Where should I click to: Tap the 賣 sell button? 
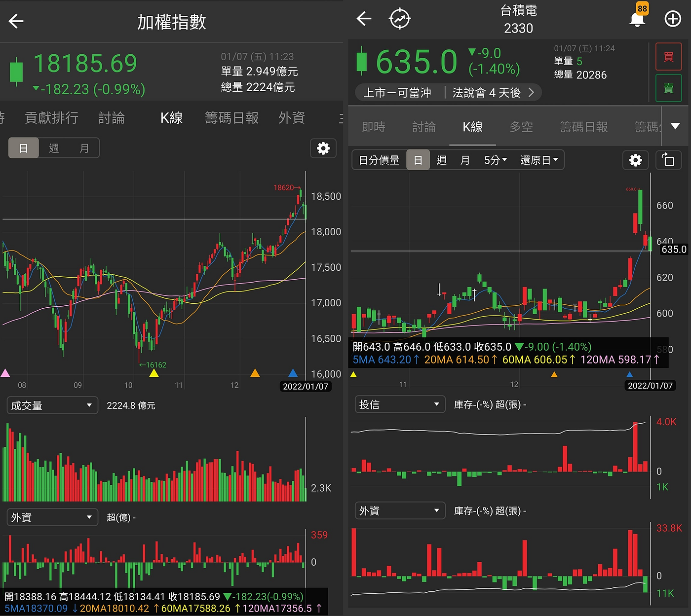point(668,88)
